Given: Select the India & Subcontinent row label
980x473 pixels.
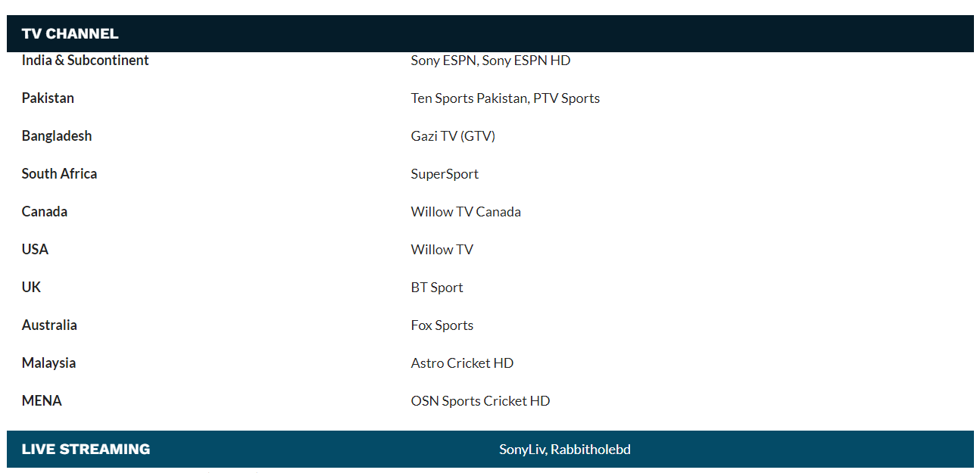Looking at the screenshot, I should [85, 61].
